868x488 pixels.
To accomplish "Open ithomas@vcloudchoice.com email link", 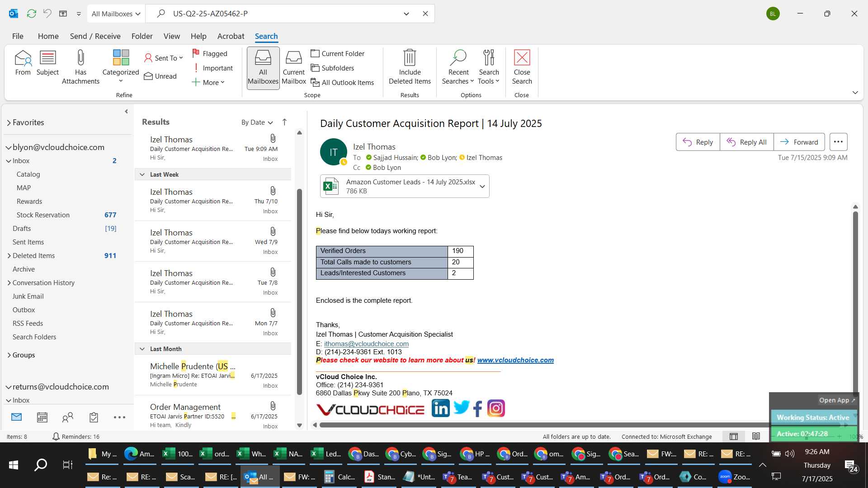I will click(x=366, y=344).
